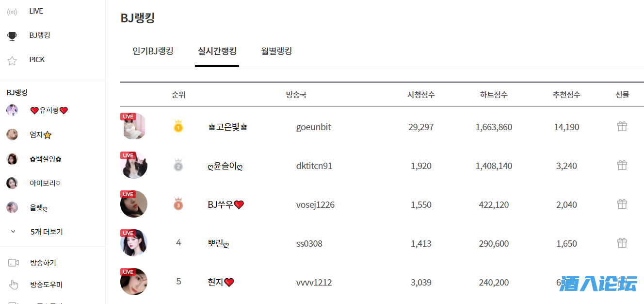Click the 방송하기 camera icon

(x=14, y=263)
